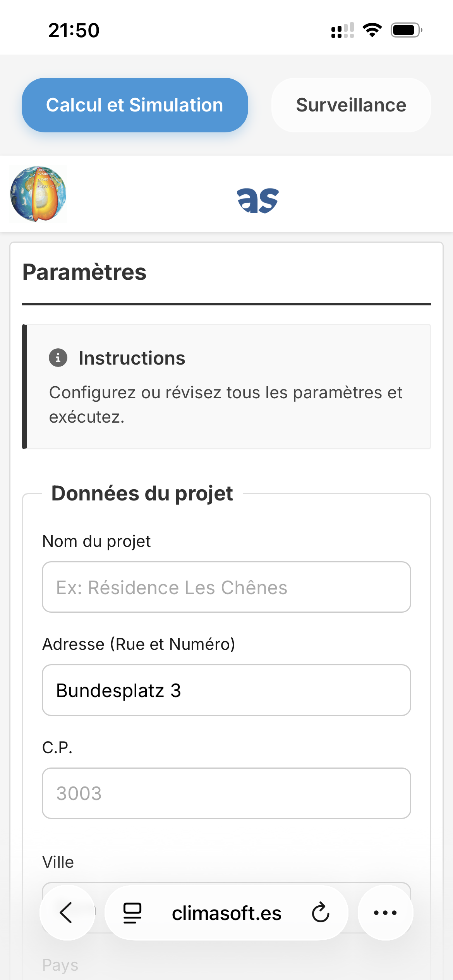Screen dimensions: 453x980
Task: Tap the climasoft.es address bar text
Action: click(x=226, y=913)
